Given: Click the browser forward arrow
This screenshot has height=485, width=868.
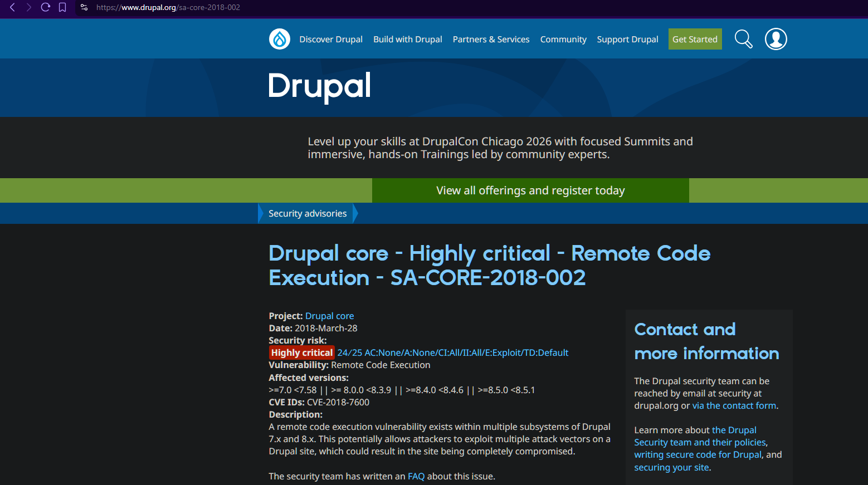Looking at the screenshot, I should click(x=29, y=7).
